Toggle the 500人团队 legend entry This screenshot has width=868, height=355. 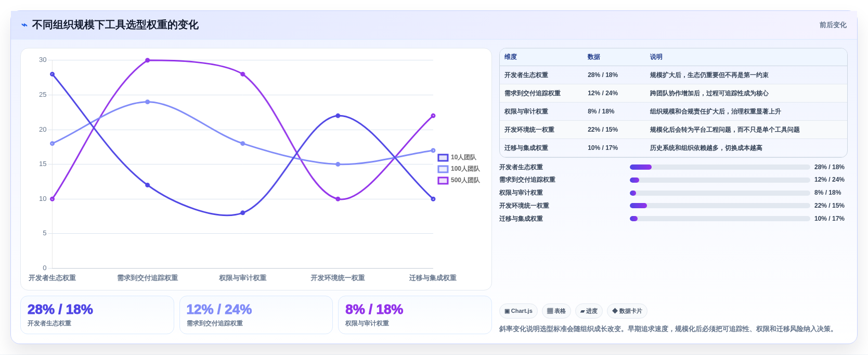point(459,180)
